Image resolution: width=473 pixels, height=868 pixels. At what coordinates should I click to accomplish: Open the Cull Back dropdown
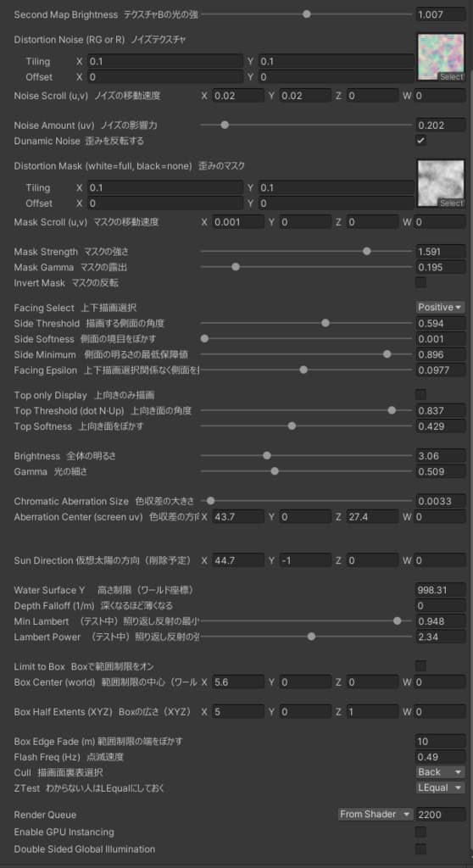tap(440, 771)
